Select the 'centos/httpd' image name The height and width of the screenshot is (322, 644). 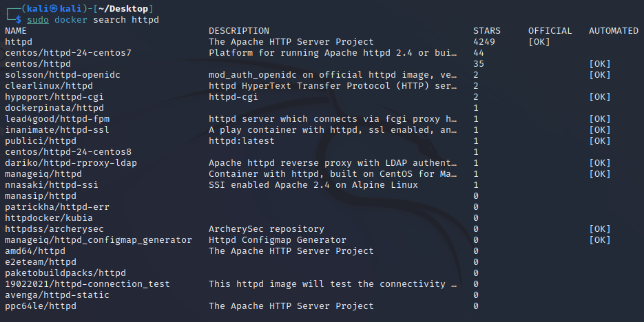[x=38, y=64]
